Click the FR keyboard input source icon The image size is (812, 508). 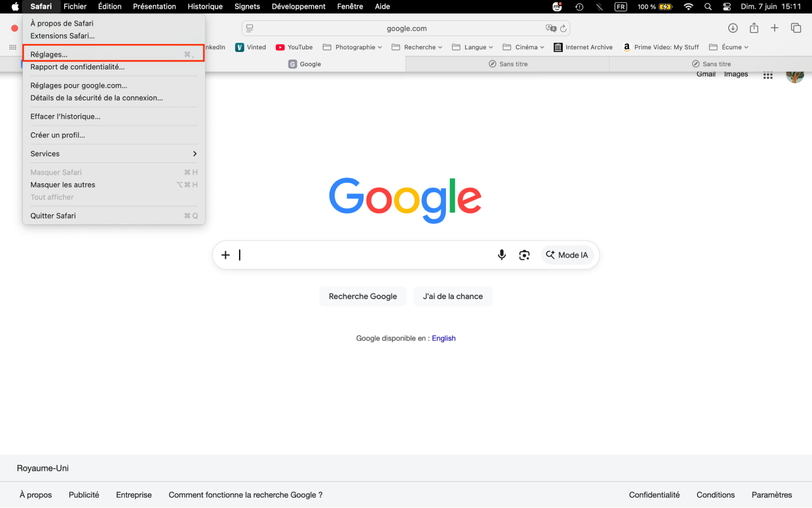[x=621, y=7]
